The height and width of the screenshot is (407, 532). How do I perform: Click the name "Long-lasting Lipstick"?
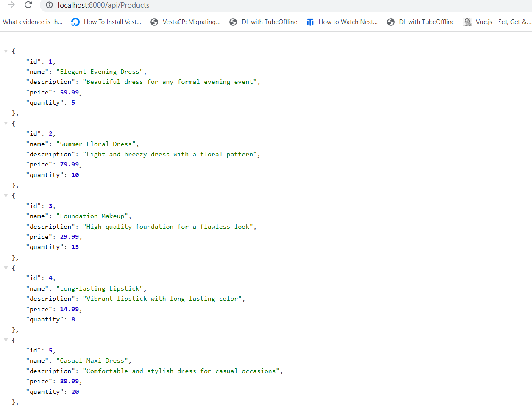click(100, 288)
